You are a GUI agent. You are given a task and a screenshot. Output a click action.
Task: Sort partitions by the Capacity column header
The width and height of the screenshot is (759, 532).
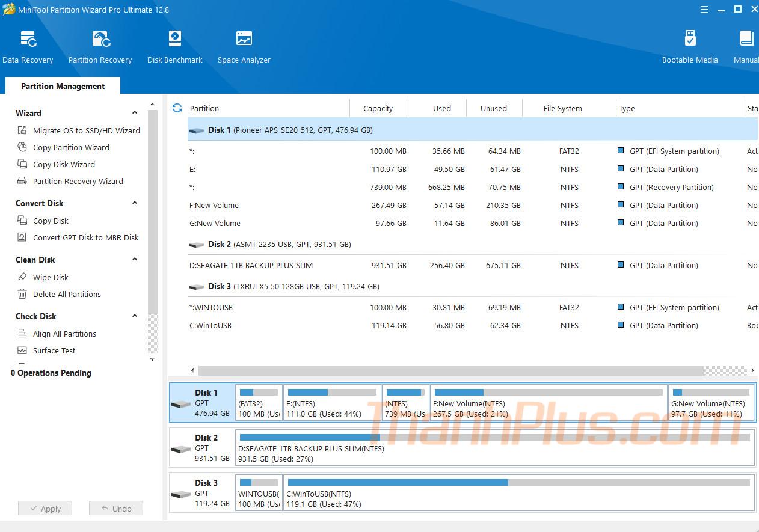(x=378, y=109)
